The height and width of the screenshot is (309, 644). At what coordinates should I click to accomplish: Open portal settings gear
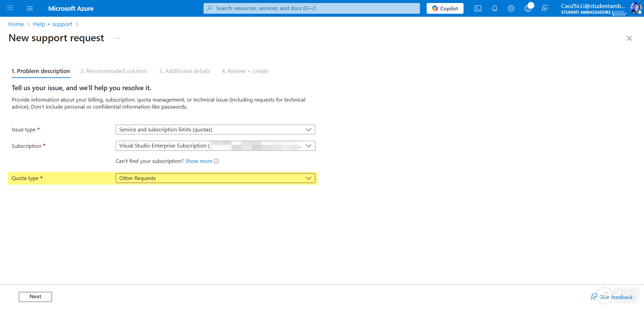(x=511, y=8)
